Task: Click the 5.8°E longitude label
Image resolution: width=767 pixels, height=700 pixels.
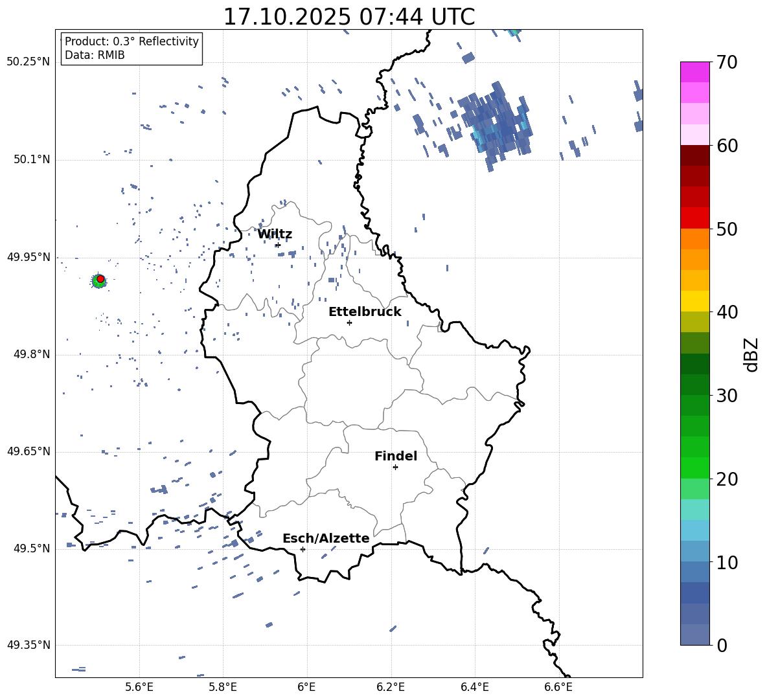Action: click(223, 687)
